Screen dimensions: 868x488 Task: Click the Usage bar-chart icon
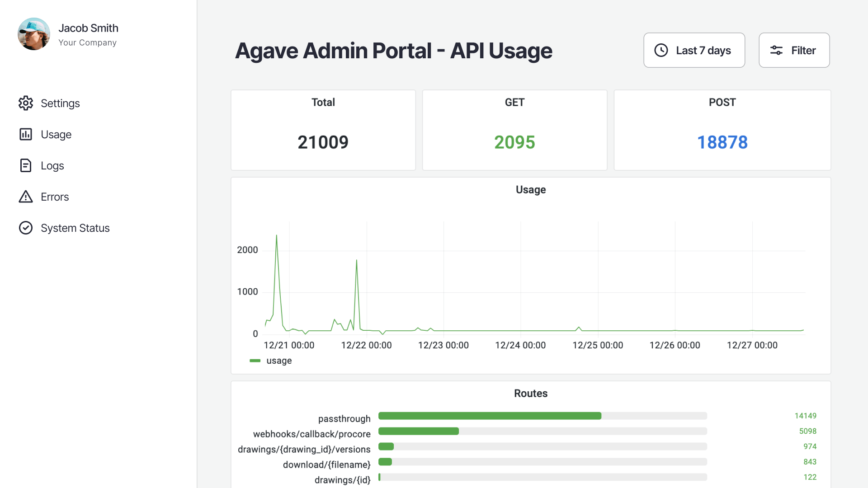click(x=26, y=134)
